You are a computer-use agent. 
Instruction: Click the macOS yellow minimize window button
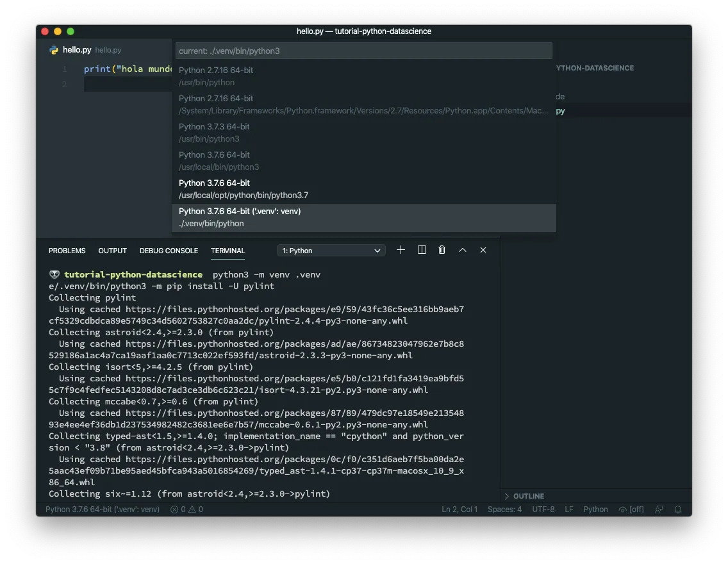(x=58, y=31)
